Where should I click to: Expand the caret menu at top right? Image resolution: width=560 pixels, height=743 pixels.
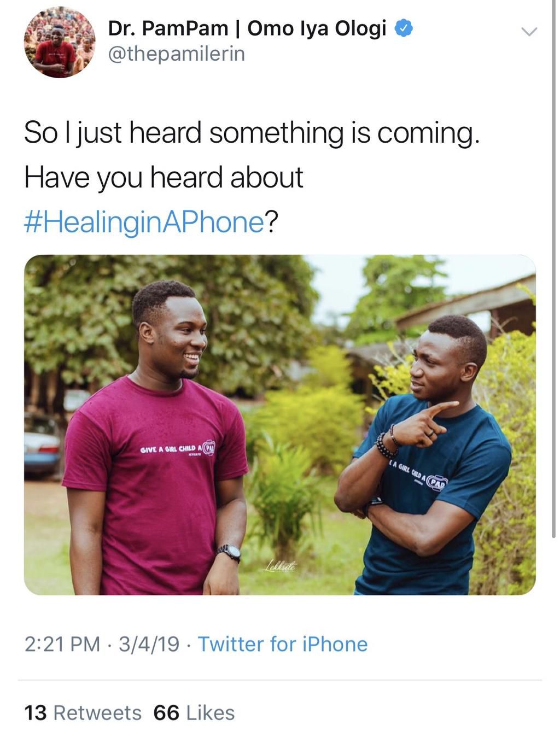[529, 31]
